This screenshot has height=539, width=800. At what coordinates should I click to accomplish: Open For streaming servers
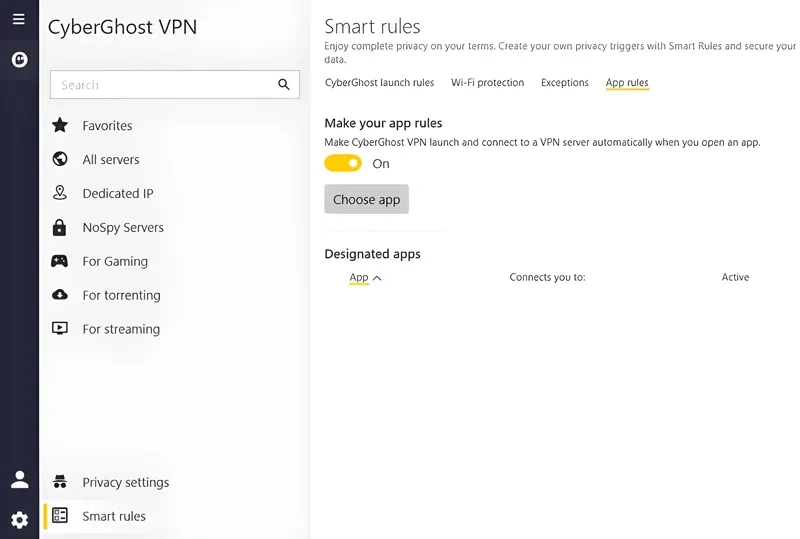click(x=121, y=329)
